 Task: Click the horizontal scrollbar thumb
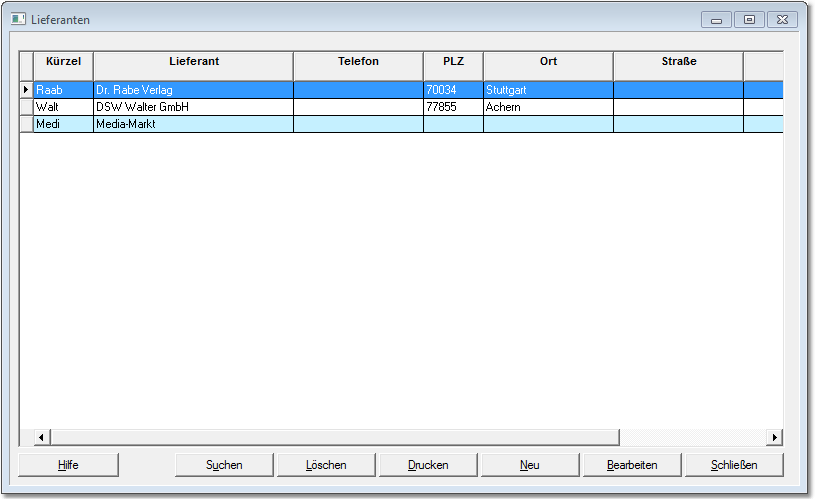(334, 438)
